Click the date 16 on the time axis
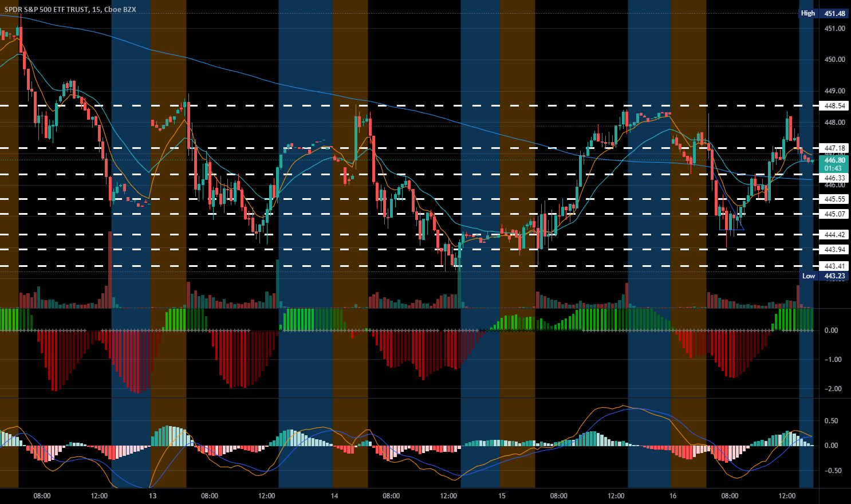Image resolution: width=851 pixels, height=504 pixels. [672, 496]
